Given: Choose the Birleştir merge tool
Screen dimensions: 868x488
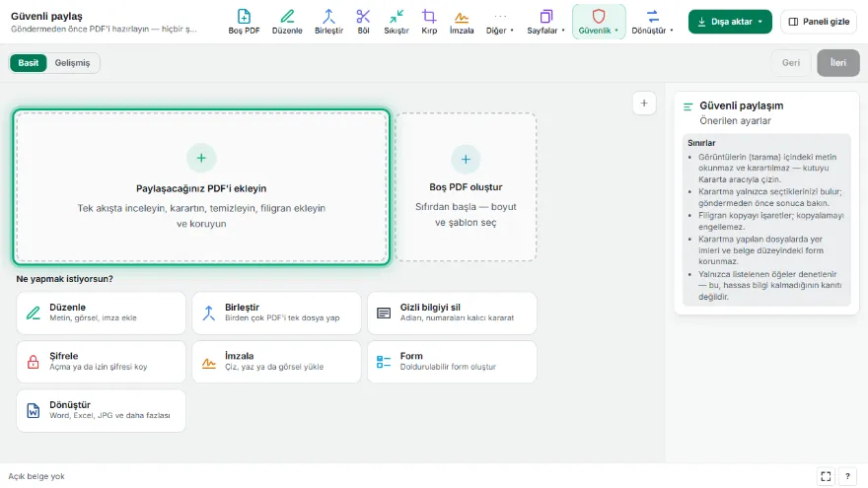Looking at the screenshot, I should click(x=328, y=22).
